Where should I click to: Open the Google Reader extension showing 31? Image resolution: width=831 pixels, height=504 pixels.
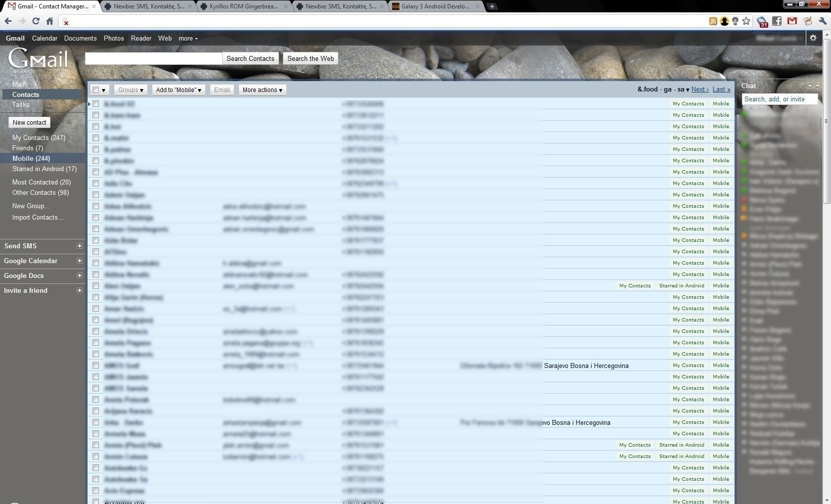click(x=762, y=22)
